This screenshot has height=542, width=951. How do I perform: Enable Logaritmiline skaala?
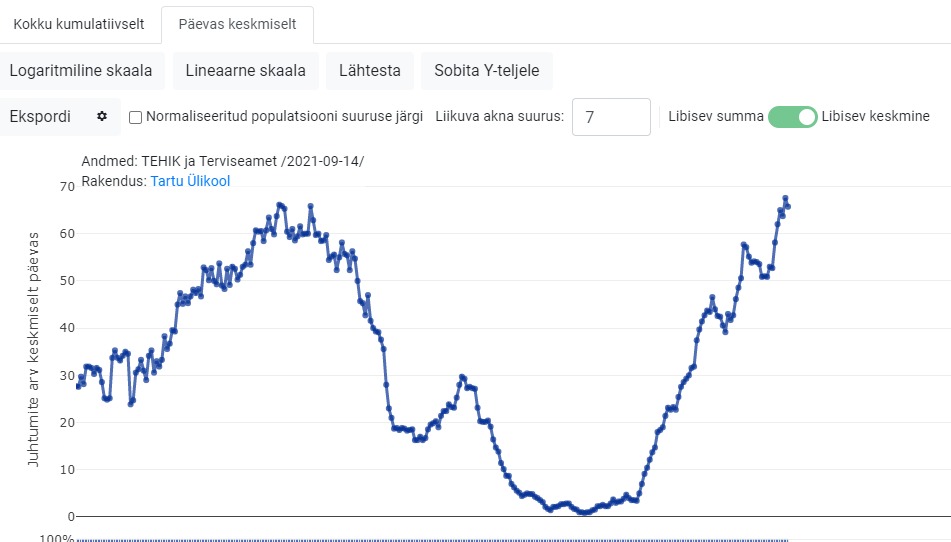(x=81, y=70)
